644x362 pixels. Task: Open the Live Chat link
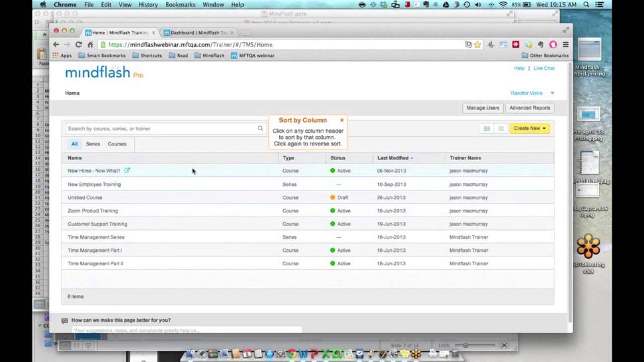[x=544, y=68]
